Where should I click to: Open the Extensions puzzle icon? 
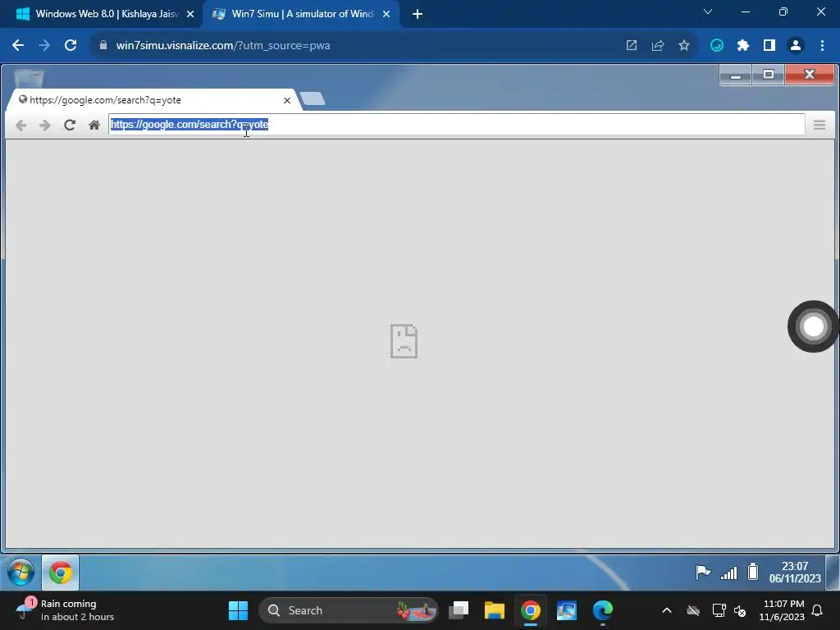pyautogui.click(x=743, y=46)
